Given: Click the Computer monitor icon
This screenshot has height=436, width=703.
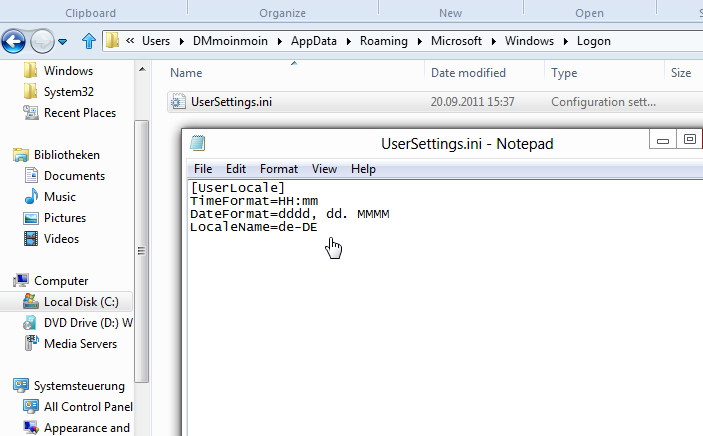Looking at the screenshot, I should (x=21, y=280).
